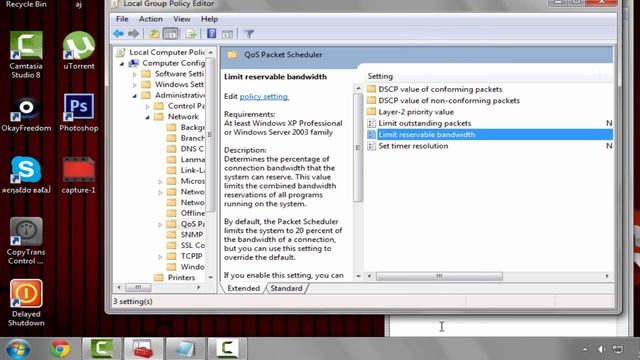Click the last Camtasia taskbar button
Viewport: 640px width, 360px height.
pos(227,349)
